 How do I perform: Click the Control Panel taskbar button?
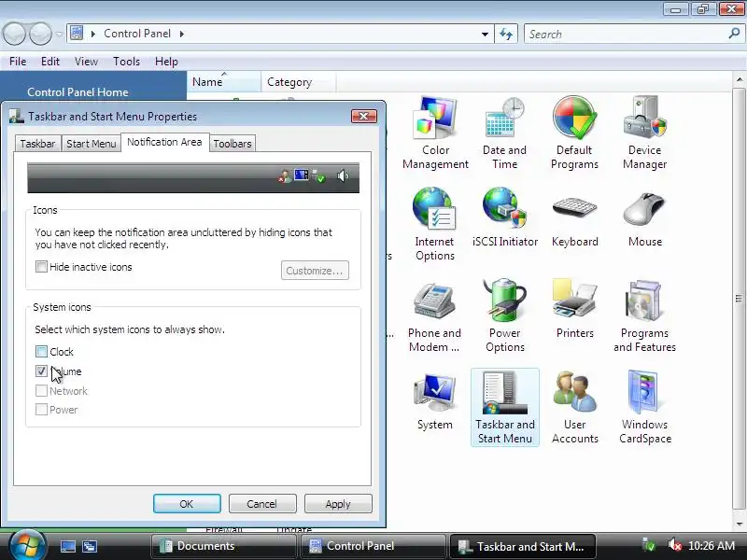pyautogui.click(x=373, y=546)
